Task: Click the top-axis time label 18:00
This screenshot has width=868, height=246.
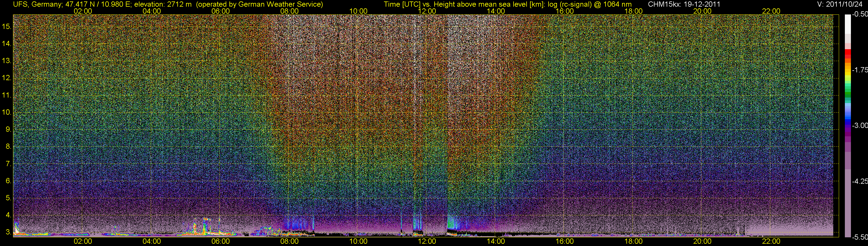Action: point(633,11)
